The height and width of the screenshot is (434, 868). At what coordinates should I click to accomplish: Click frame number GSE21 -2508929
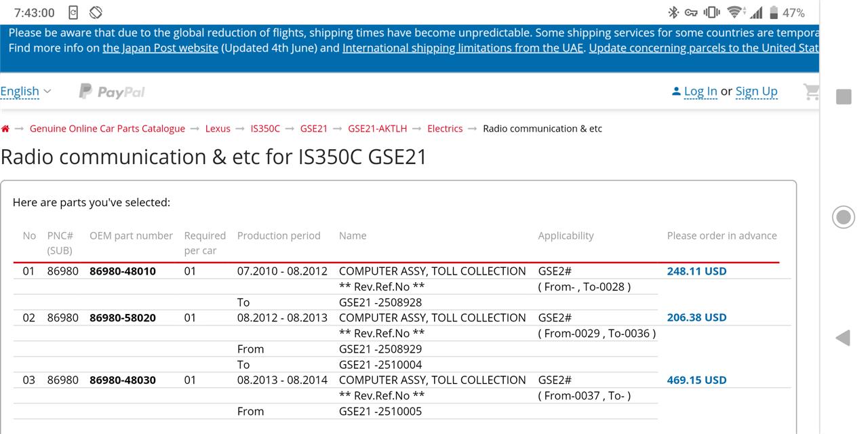click(380, 349)
